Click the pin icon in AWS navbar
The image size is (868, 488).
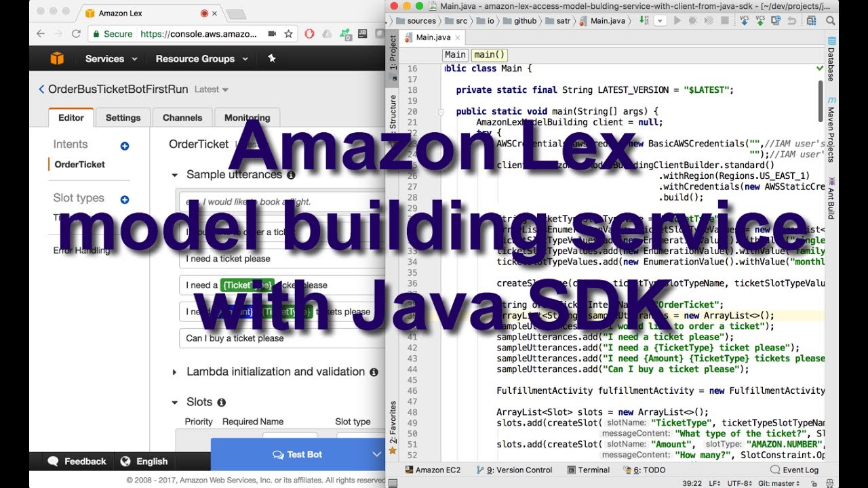click(x=272, y=58)
